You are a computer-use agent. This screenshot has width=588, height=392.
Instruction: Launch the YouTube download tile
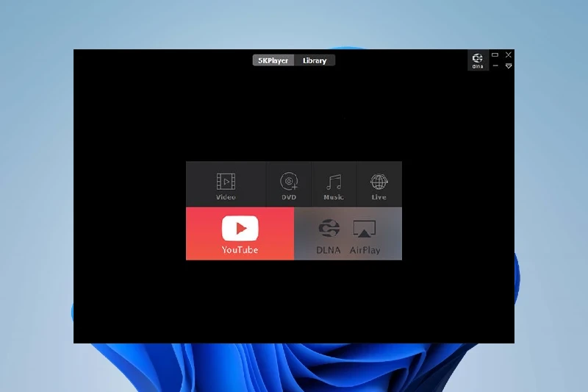[240, 233]
